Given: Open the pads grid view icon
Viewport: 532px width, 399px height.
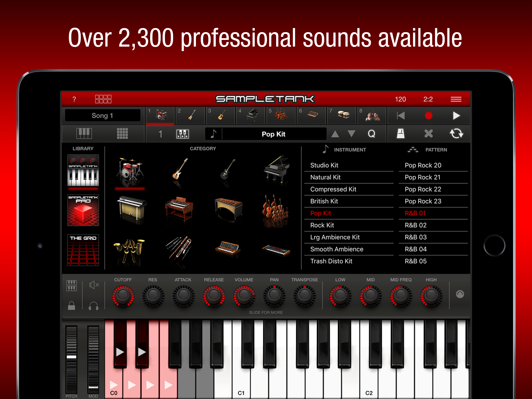Looking at the screenshot, I should point(122,134).
